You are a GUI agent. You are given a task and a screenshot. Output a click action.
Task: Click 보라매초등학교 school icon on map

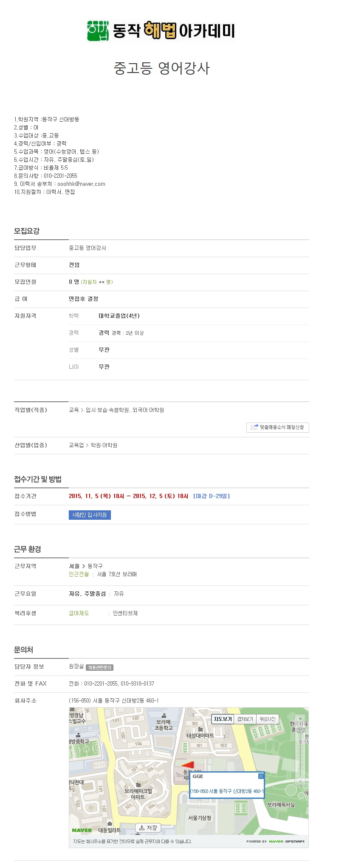164,716
